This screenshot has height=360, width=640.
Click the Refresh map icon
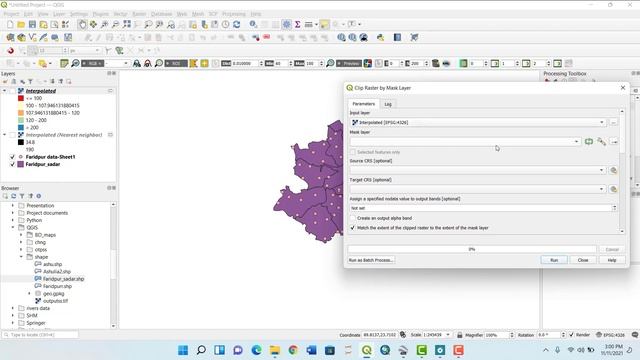(237, 24)
